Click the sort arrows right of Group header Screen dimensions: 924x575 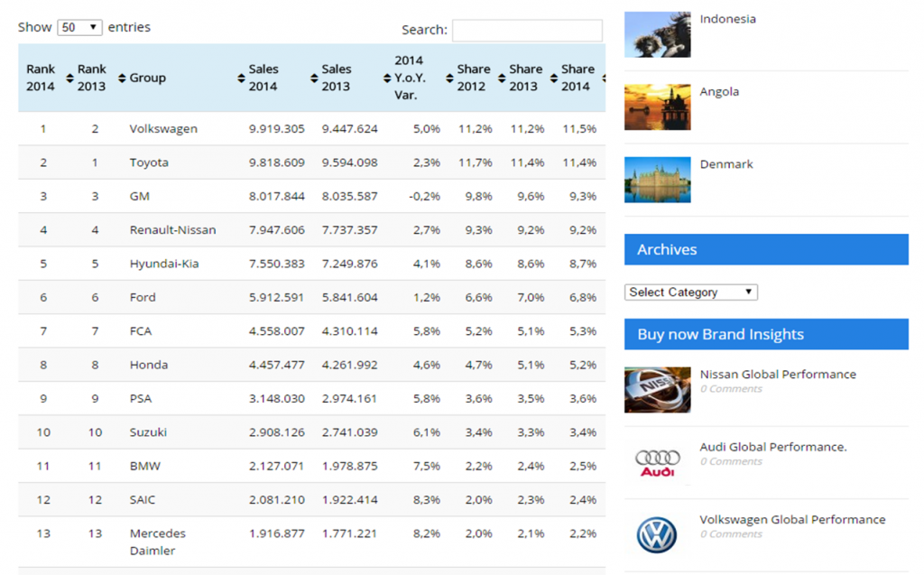click(241, 78)
